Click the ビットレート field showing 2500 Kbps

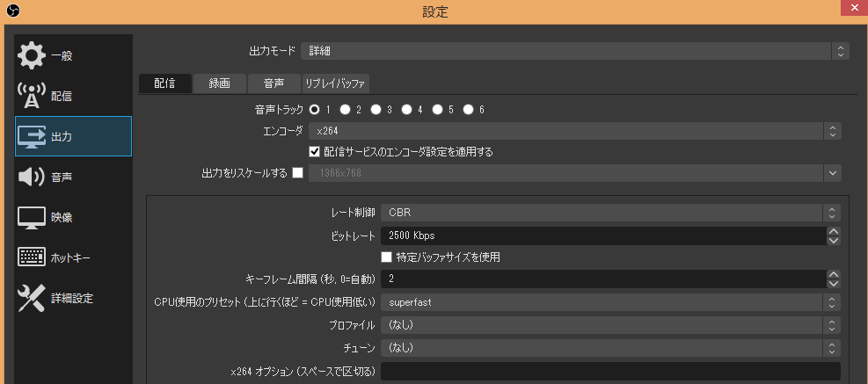coord(603,235)
